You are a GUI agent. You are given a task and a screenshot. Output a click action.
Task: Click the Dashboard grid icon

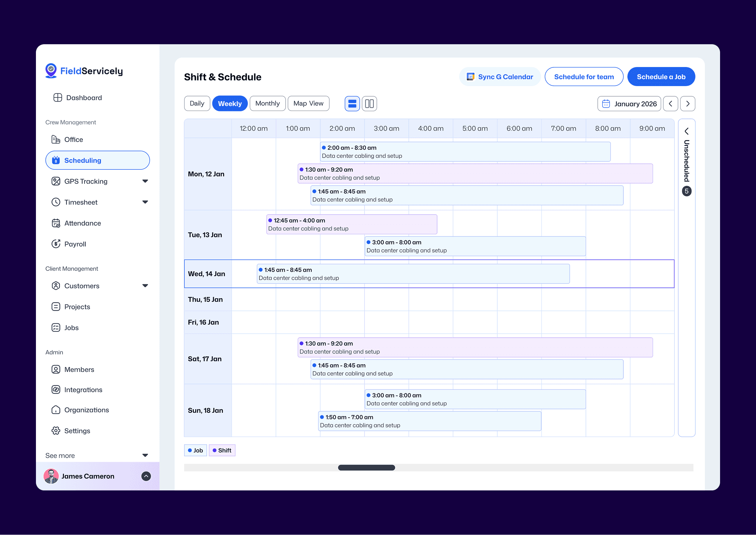tap(58, 97)
